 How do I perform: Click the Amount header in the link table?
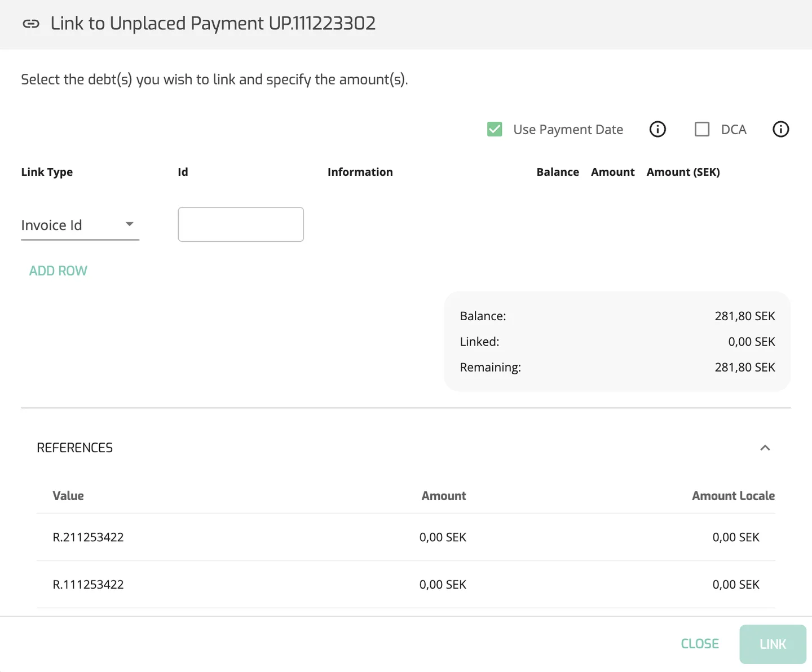pos(612,172)
